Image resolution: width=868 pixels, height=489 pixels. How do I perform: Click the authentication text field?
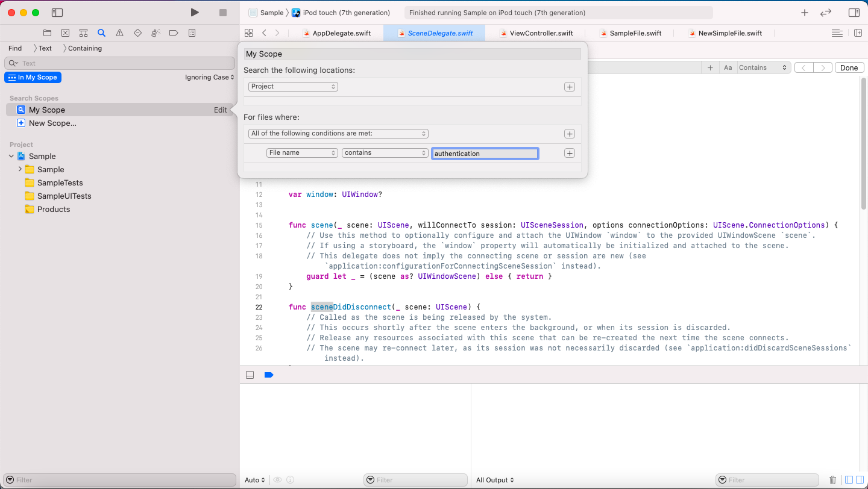click(485, 154)
